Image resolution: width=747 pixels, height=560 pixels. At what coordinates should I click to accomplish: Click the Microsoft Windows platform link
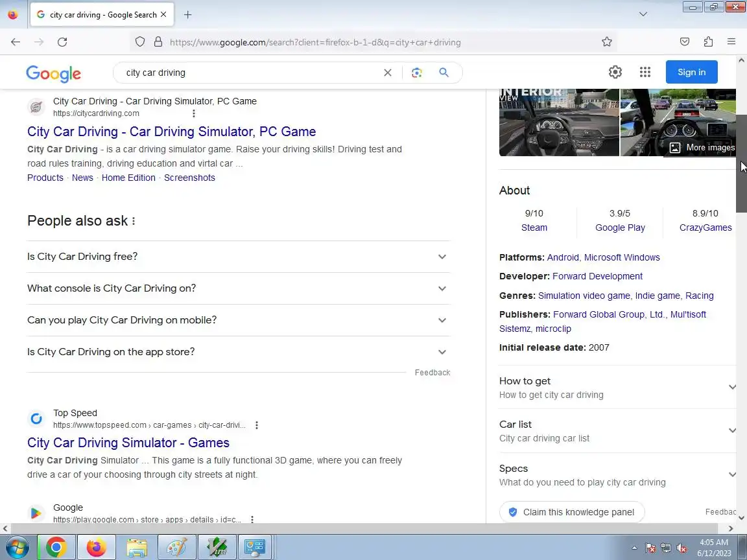[x=622, y=257]
